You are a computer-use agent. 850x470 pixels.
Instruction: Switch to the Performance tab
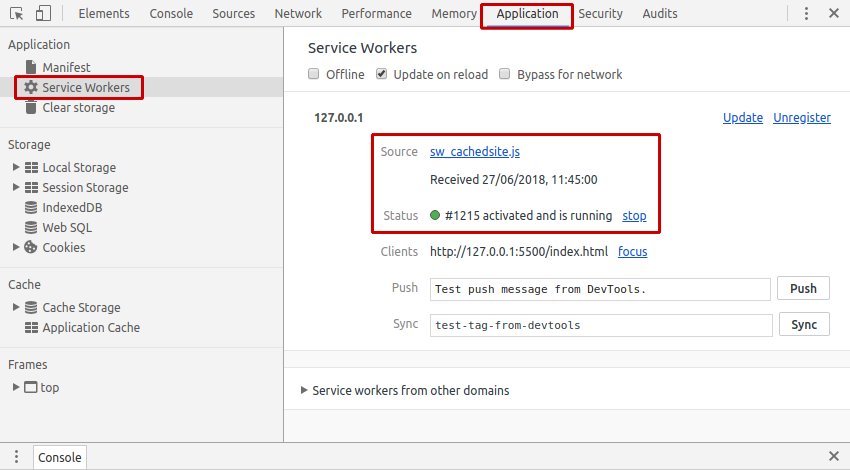pyautogui.click(x=376, y=14)
